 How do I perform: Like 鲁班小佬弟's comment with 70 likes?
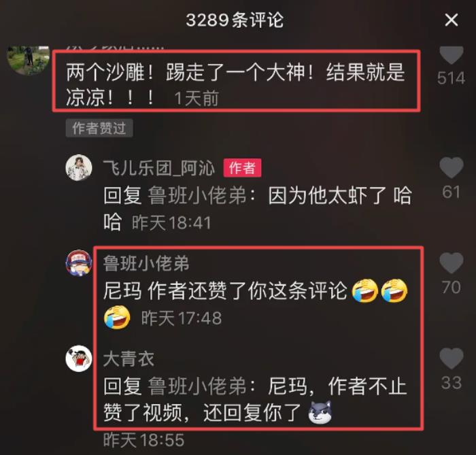[452, 263]
